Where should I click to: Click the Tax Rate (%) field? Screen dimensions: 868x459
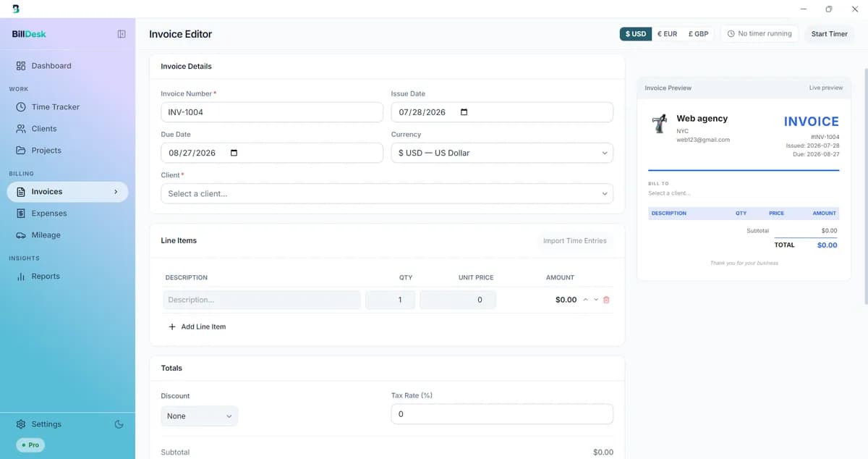coord(502,414)
